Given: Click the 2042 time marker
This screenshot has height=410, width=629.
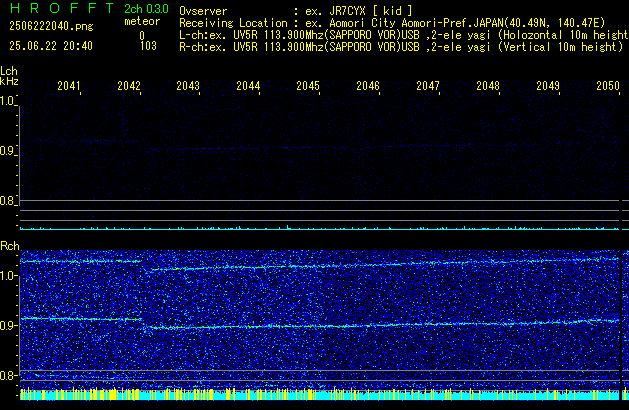Looking at the screenshot, I should click(129, 86).
